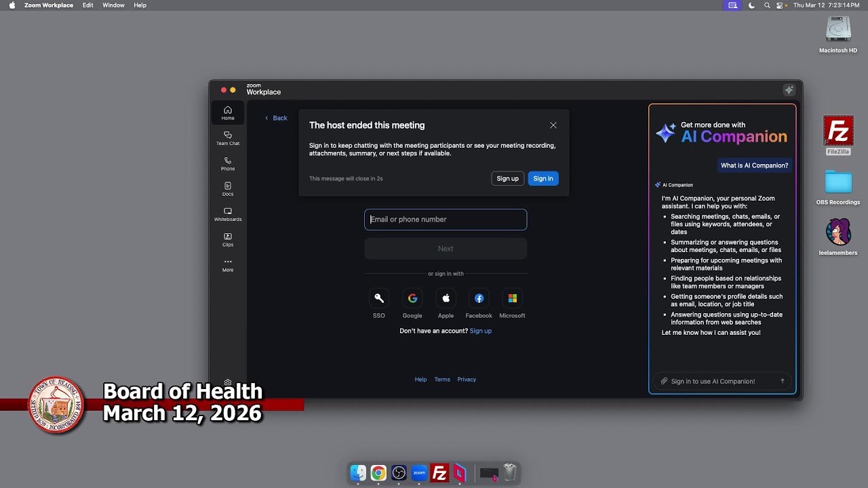The width and height of the screenshot is (868, 488).
Task: Open the Zoom Workplace menu
Action: [x=49, y=5]
